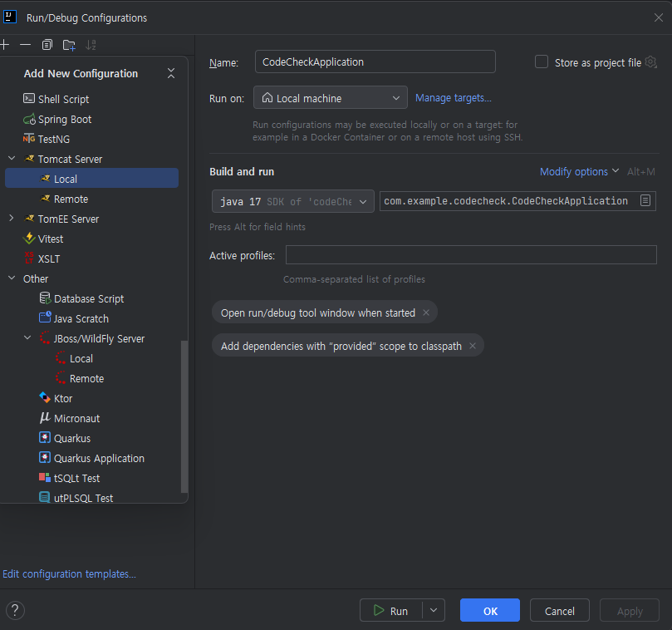Remove Open run/debug tool window option
The image size is (672, 630).
coord(426,313)
